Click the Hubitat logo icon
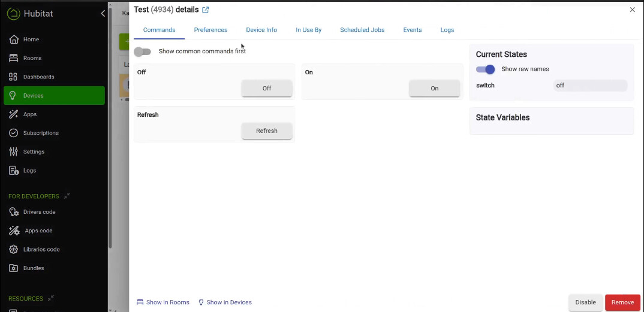 (13, 14)
